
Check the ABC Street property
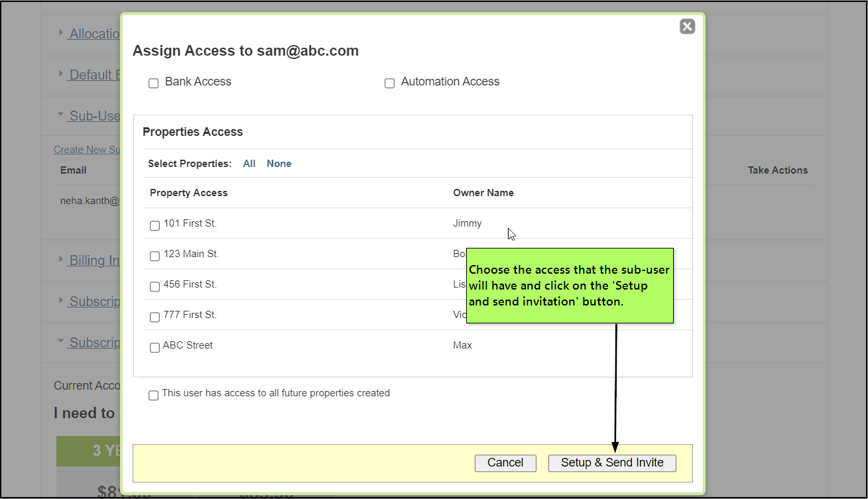[155, 347]
